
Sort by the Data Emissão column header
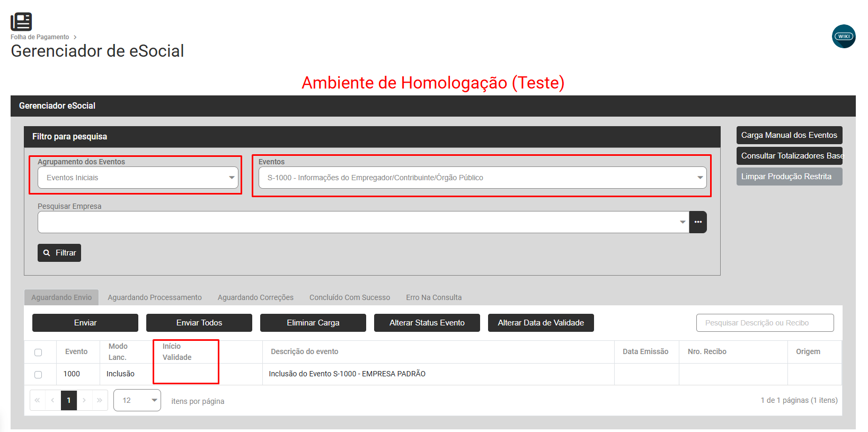[x=645, y=351]
